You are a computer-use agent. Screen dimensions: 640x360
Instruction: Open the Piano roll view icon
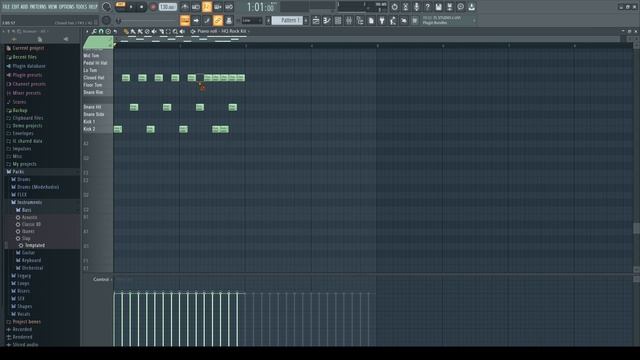pos(327,20)
